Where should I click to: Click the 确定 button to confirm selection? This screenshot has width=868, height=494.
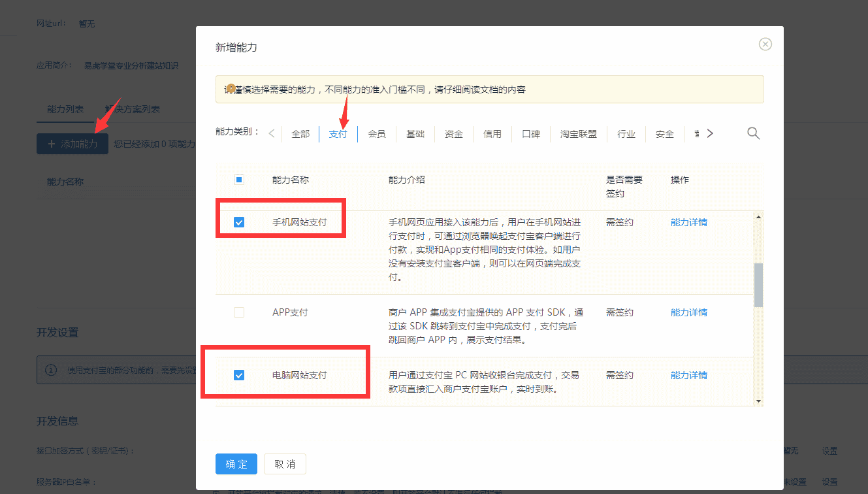(236, 464)
